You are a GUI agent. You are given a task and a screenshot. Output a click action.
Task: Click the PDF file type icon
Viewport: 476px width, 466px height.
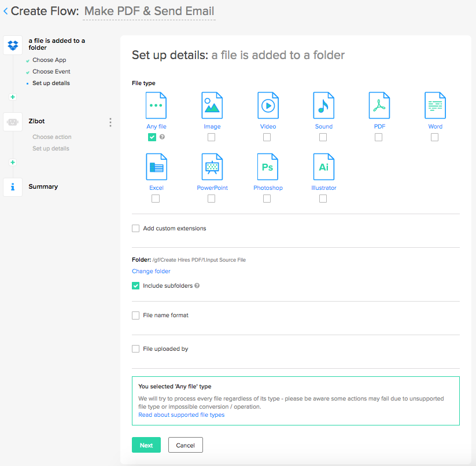pos(379,105)
